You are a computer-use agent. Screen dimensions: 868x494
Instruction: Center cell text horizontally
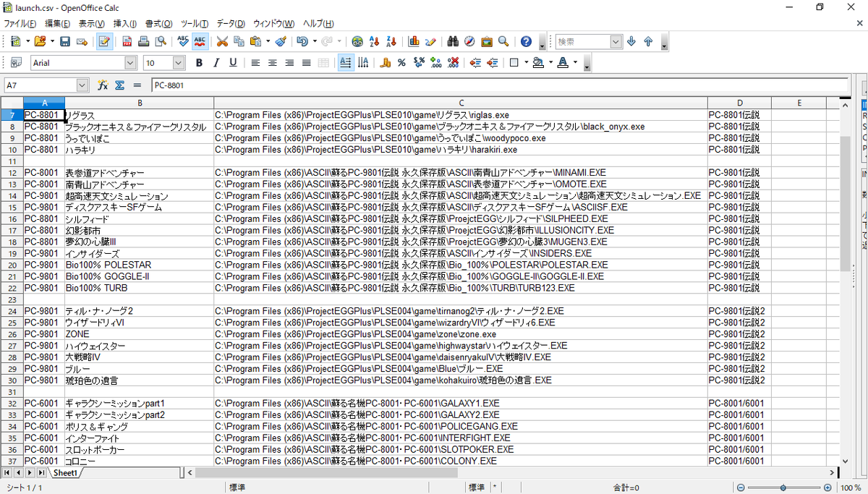272,63
